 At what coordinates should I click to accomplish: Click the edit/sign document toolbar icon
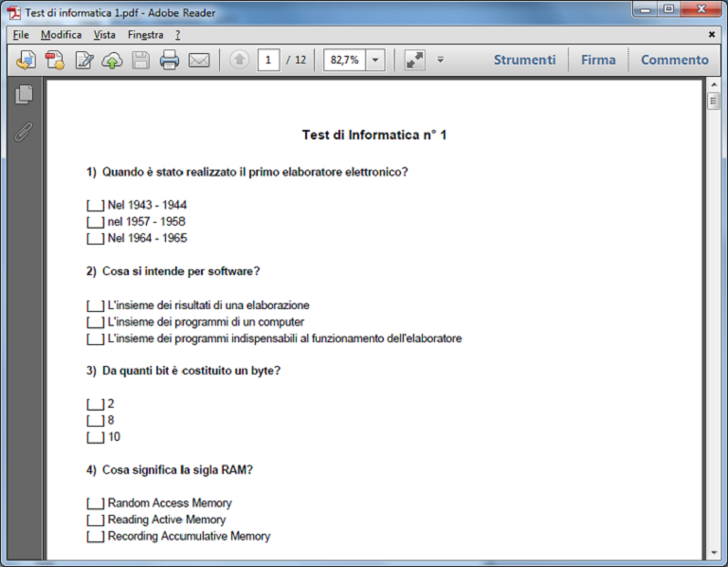click(84, 60)
